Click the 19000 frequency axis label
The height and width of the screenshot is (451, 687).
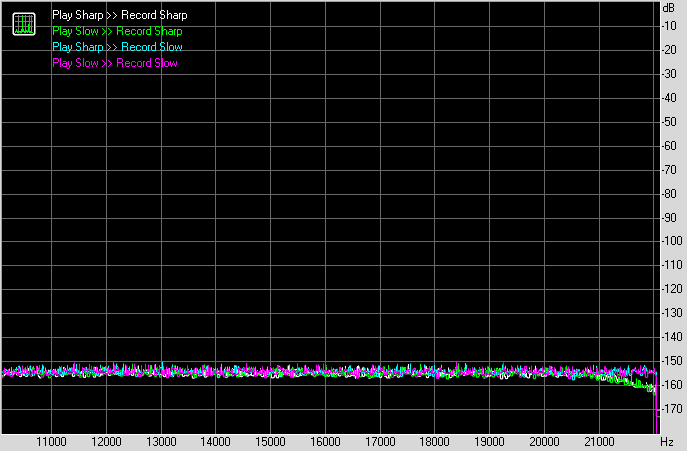point(489,441)
